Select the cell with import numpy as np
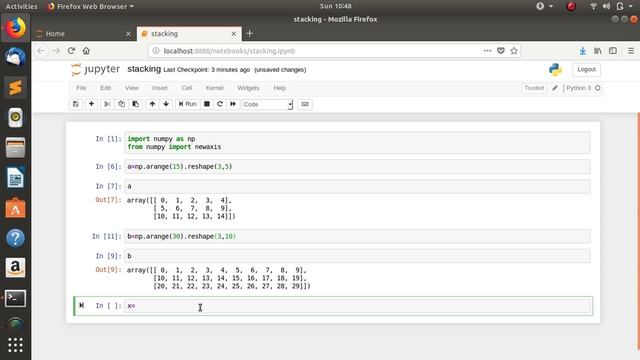The height and width of the screenshot is (360, 640). pos(357,143)
